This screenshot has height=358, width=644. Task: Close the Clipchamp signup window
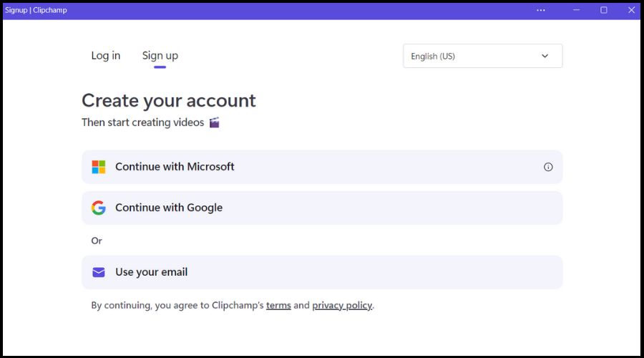[629, 10]
